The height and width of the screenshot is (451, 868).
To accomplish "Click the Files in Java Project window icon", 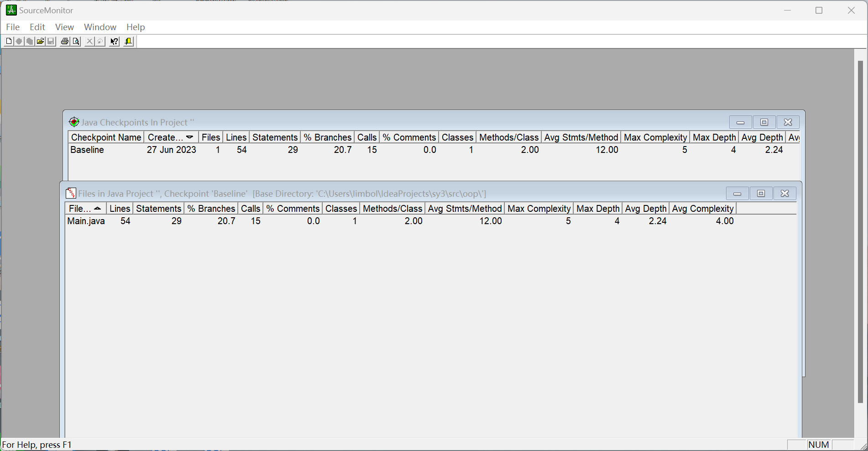I will [71, 193].
